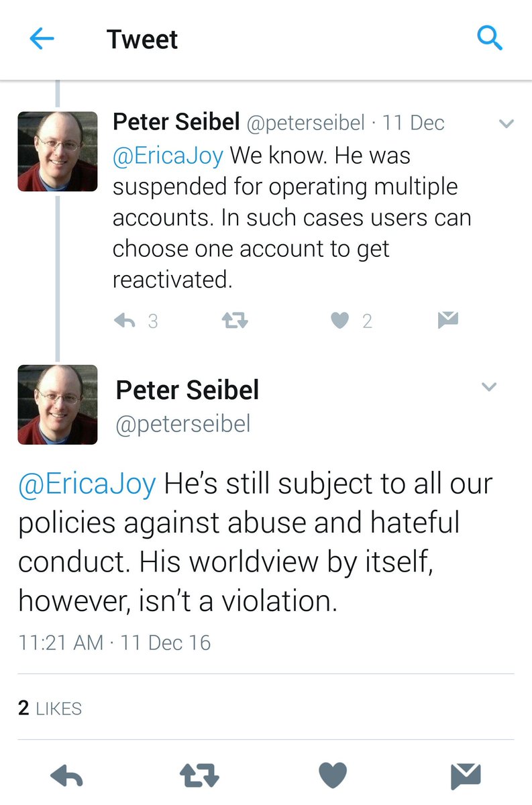The width and height of the screenshot is (532, 805).
Task: Expand the first tweet's chevron menu
Action: [507, 123]
